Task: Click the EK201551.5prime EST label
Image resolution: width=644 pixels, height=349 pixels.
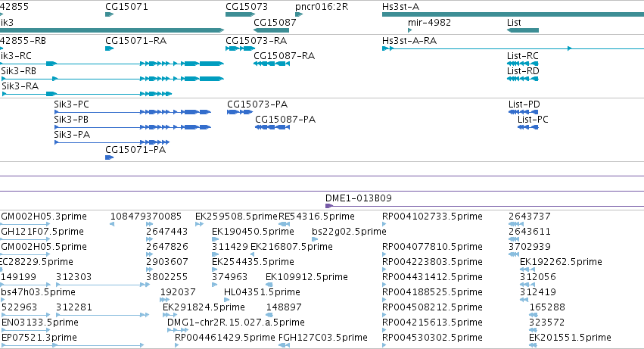Action: point(570,337)
